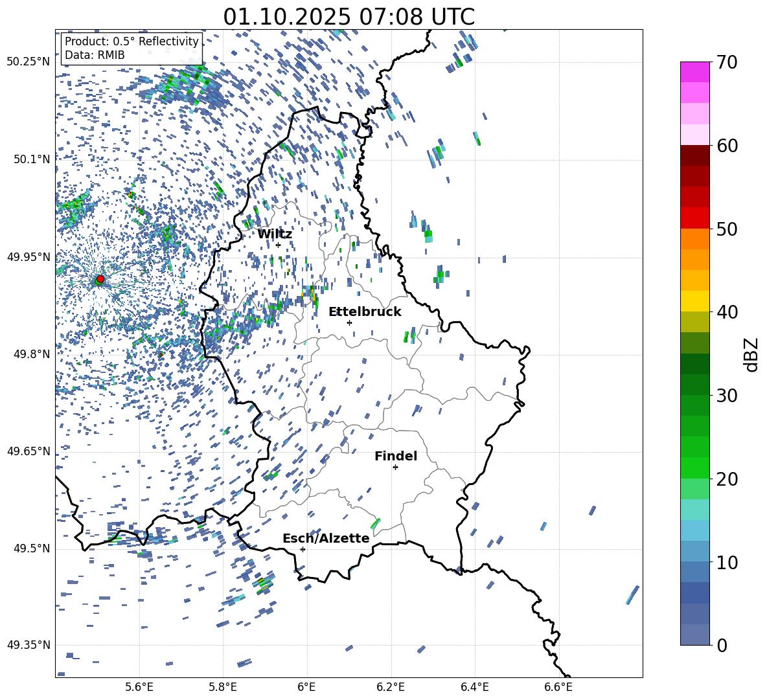Click the Esch/Alzette station cross marker

pyautogui.click(x=303, y=549)
